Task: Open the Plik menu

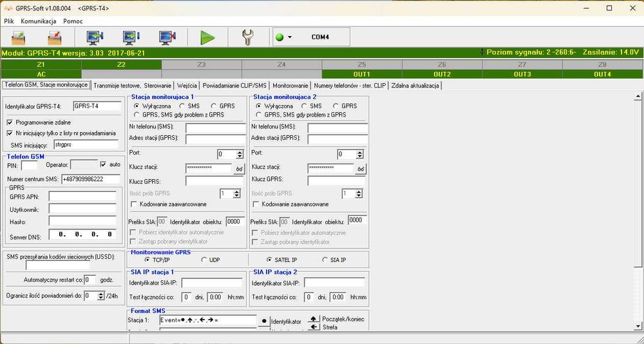Action: coord(9,21)
